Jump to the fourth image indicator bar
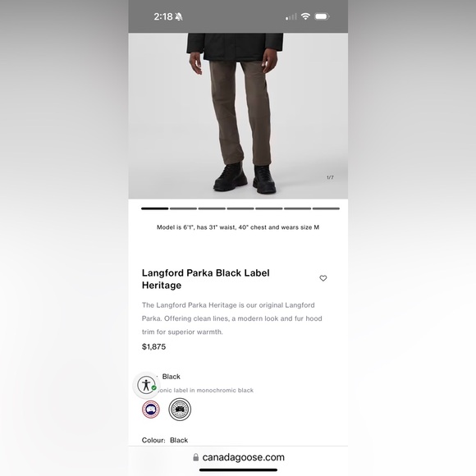 (x=240, y=208)
